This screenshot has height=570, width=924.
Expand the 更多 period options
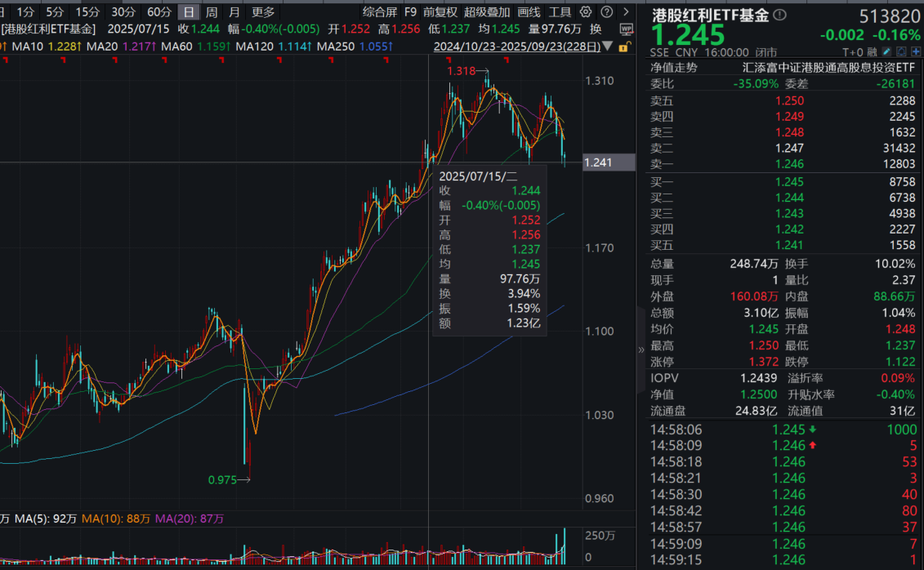coord(263,12)
